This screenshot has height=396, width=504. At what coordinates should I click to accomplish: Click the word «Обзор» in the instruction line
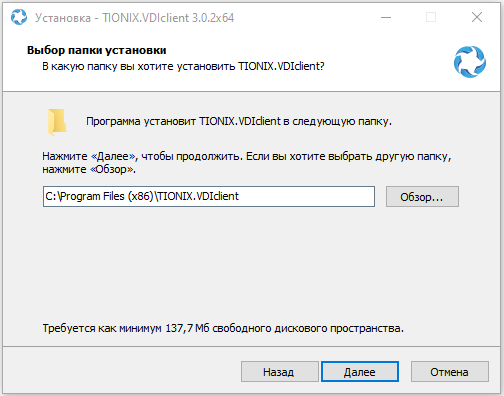click(112, 169)
